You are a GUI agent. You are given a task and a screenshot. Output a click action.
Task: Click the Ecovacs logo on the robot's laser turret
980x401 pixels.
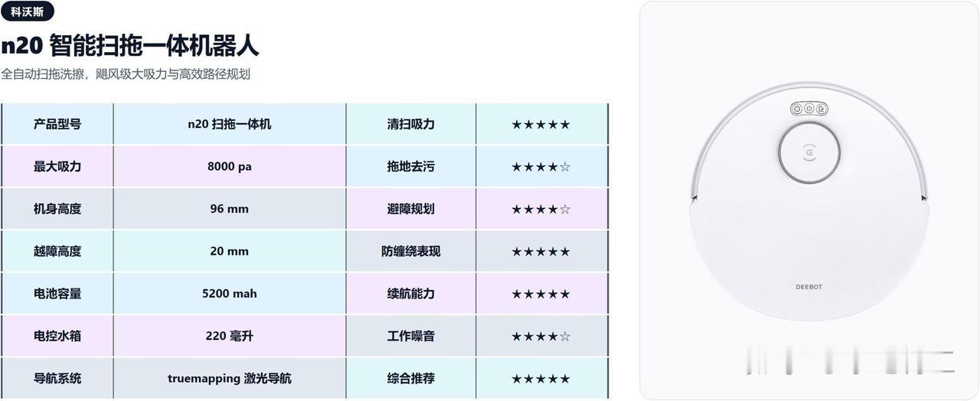click(810, 152)
